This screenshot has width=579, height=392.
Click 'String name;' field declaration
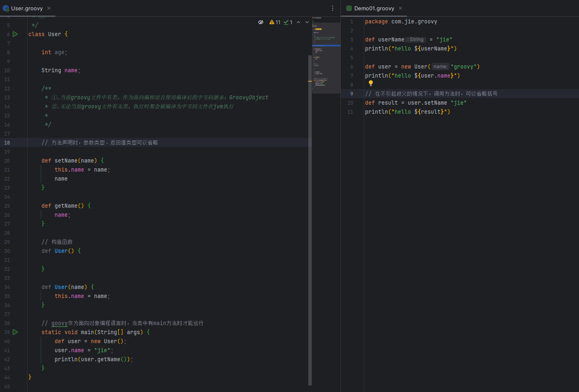tap(61, 70)
